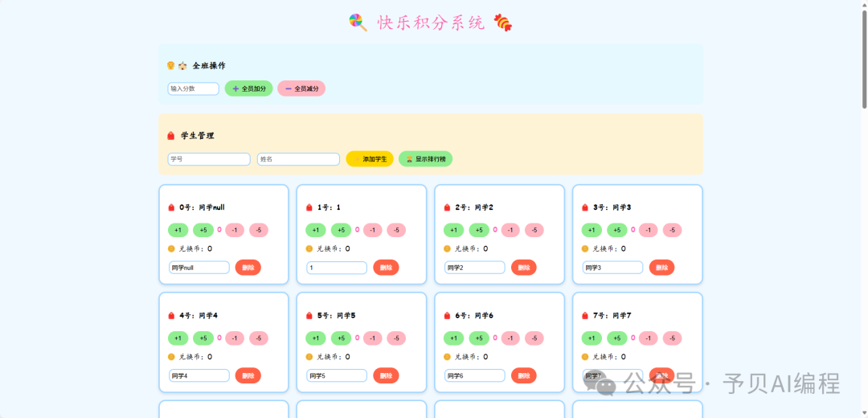Edit name field containing 同学4
Image resolution: width=868 pixels, height=418 pixels.
point(199,375)
